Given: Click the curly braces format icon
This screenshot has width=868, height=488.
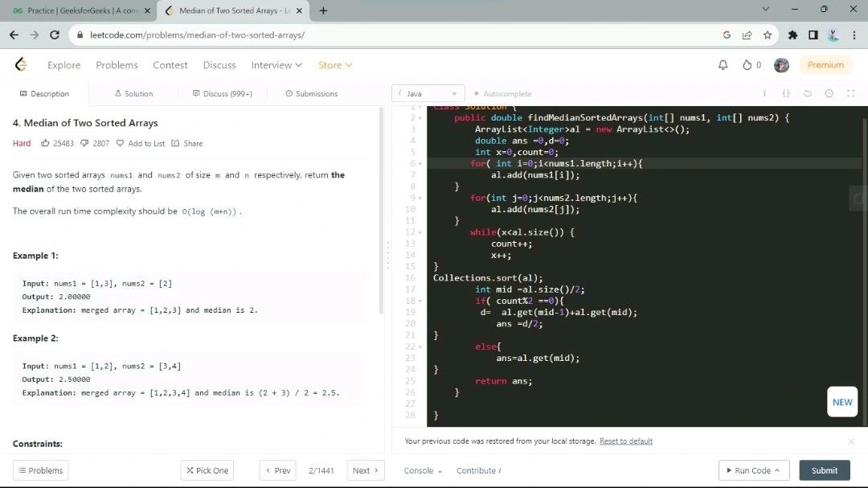Looking at the screenshot, I should (785, 93).
